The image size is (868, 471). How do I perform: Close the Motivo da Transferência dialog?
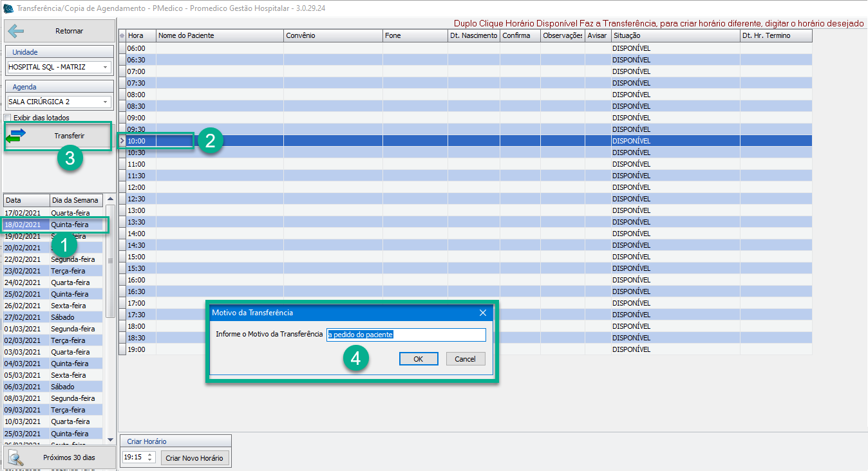coord(483,313)
